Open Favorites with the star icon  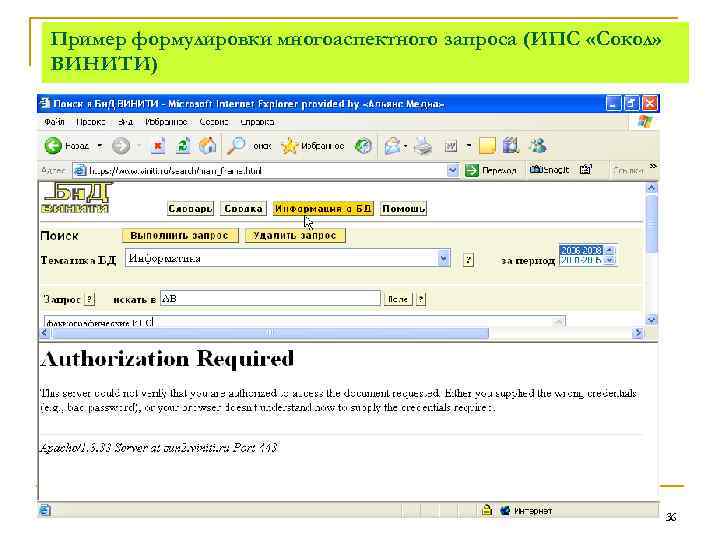[289, 146]
